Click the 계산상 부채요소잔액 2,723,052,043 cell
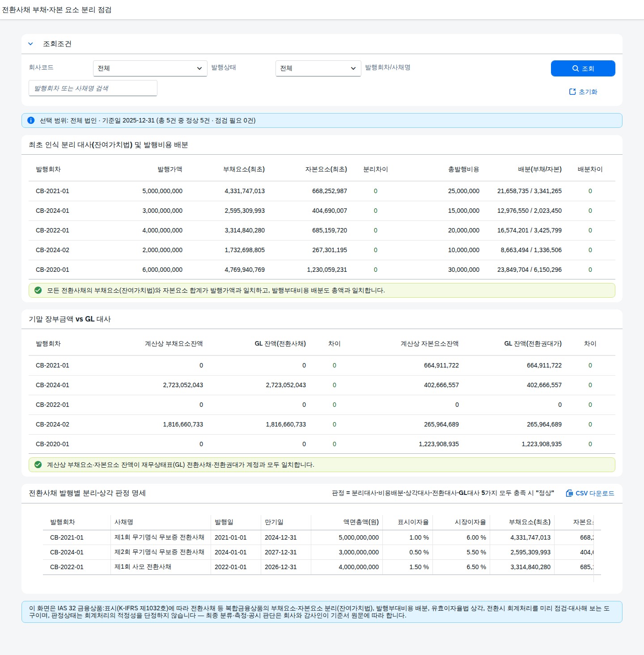The width and height of the screenshot is (644, 655). pos(183,385)
